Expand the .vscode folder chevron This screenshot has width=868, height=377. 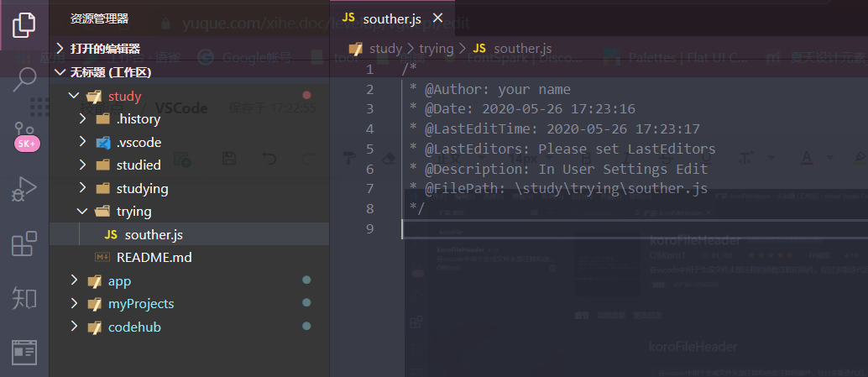(x=82, y=142)
